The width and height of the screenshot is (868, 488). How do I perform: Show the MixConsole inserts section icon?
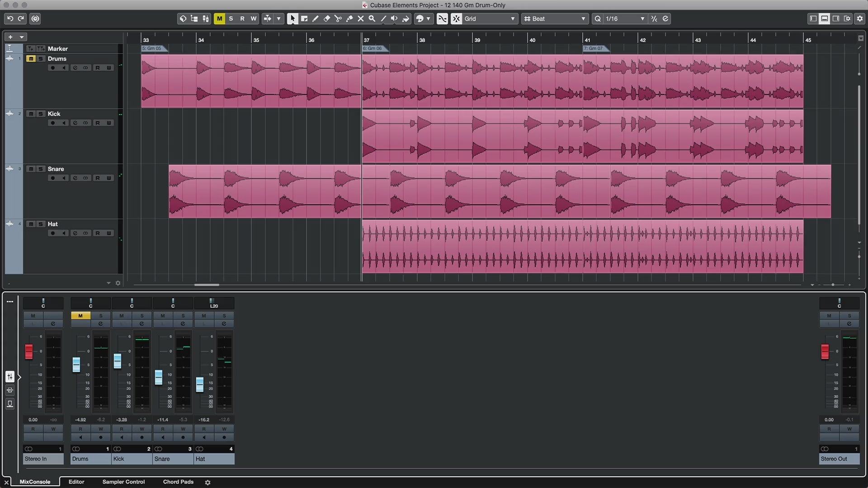coord(10,390)
